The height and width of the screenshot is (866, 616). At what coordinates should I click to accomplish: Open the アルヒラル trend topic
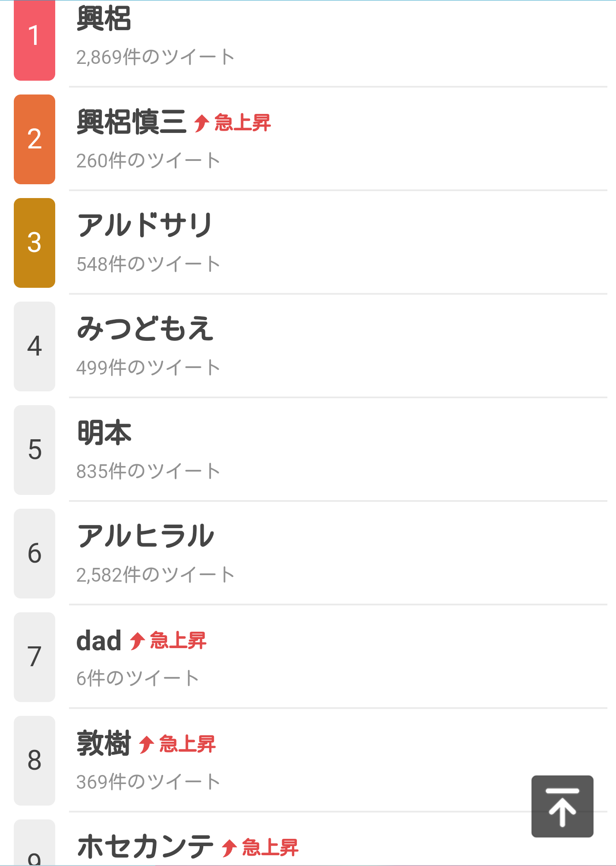point(146,536)
